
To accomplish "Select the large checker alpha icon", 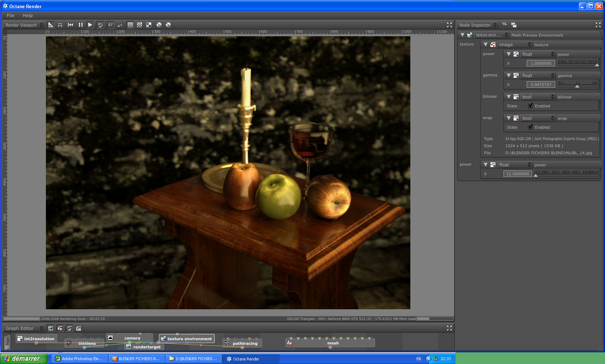I will [149, 25].
